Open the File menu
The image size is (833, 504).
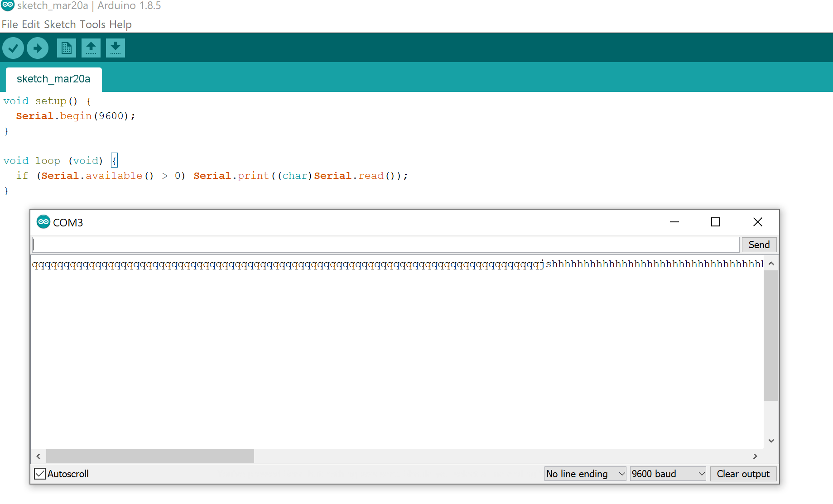[x=10, y=24]
